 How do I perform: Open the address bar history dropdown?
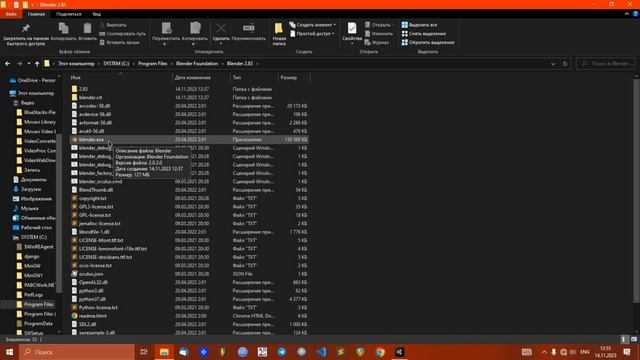[x=553, y=64]
